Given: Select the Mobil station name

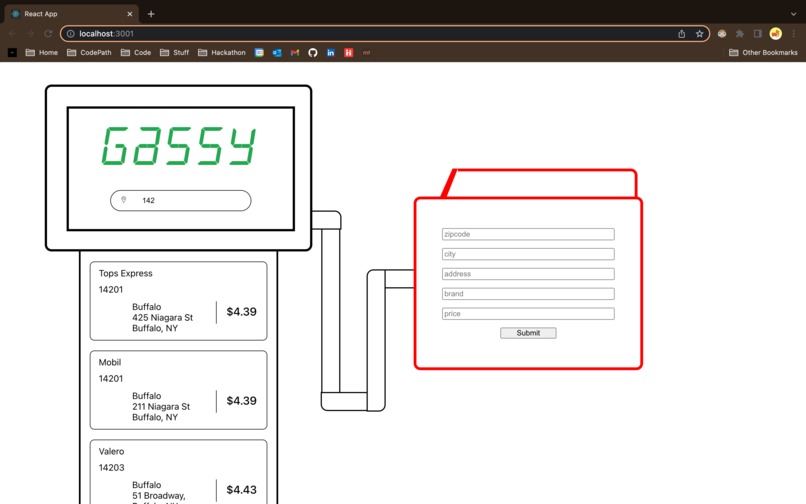Looking at the screenshot, I should [x=110, y=362].
